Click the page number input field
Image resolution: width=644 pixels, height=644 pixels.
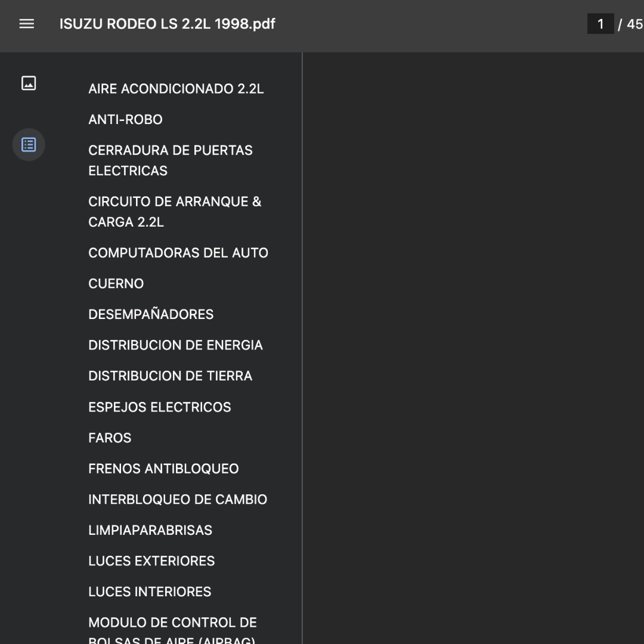[600, 24]
